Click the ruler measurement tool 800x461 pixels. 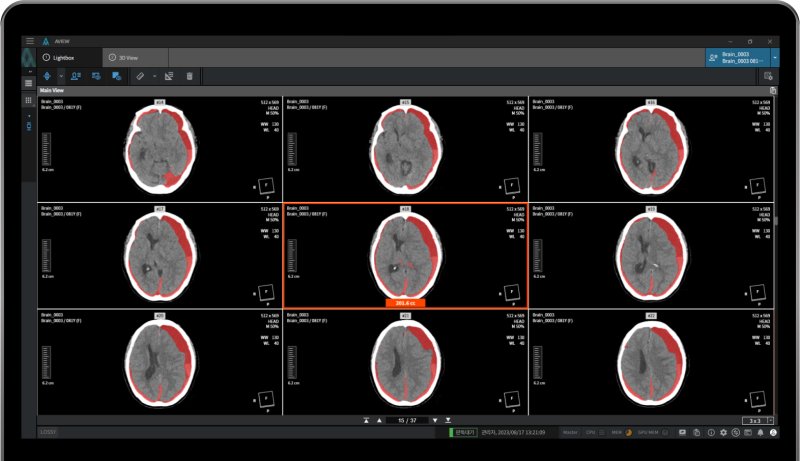141,76
